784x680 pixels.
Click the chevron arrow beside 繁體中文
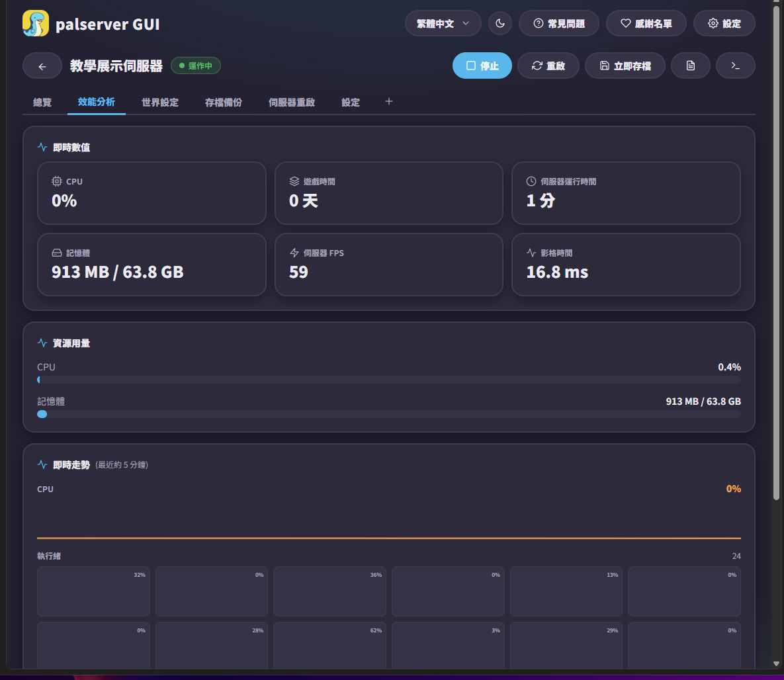[x=466, y=24]
